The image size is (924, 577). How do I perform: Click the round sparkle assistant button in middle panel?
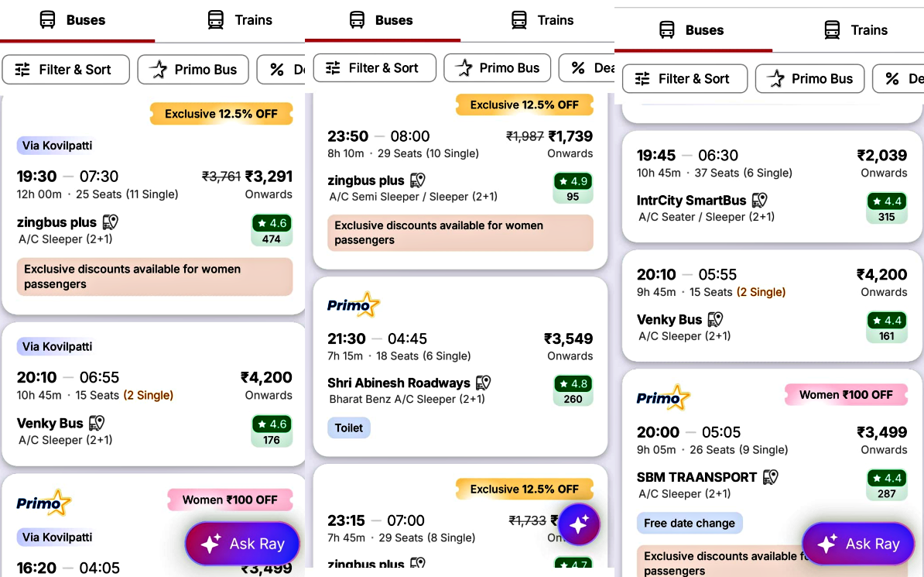click(x=579, y=524)
